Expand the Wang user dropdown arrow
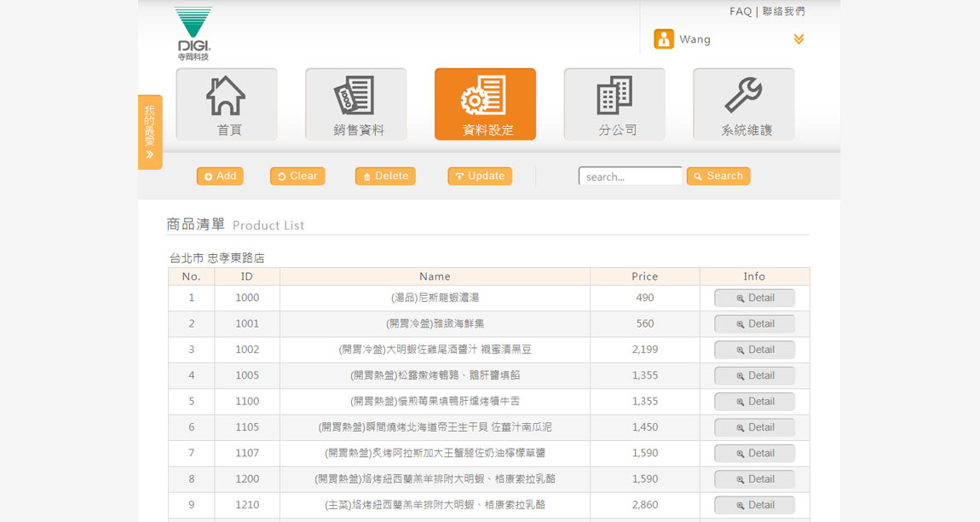980x522 pixels. [x=798, y=39]
